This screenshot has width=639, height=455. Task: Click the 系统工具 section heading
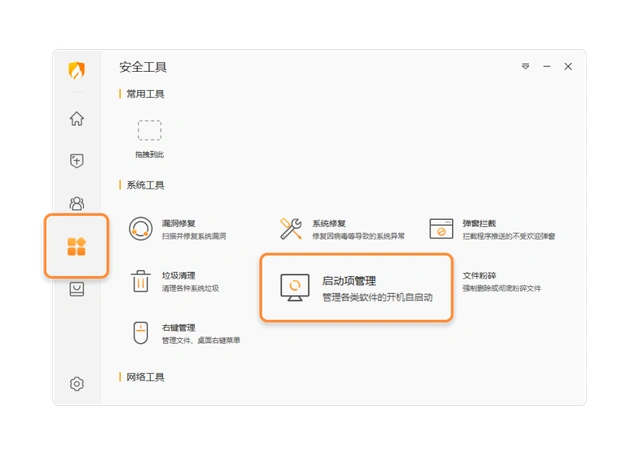145,185
